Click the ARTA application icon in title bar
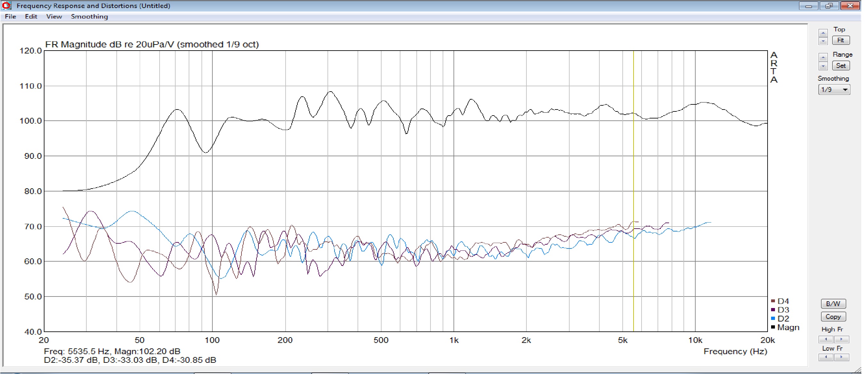868x374 pixels. point(6,5)
